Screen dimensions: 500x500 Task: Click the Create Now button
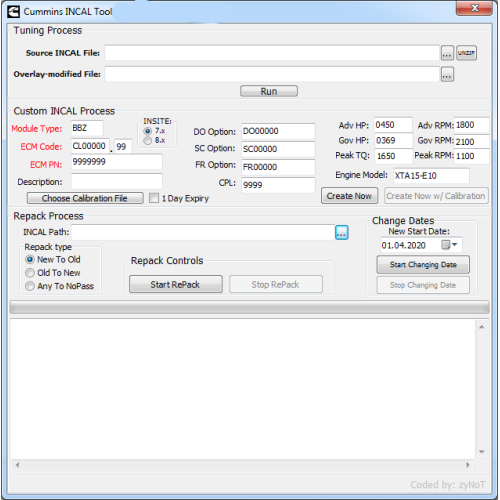click(349, 196)
